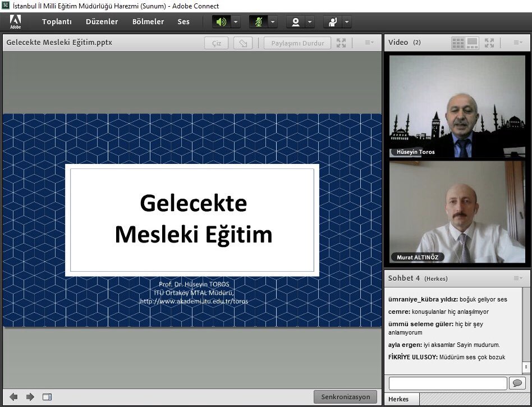532x407 pixels.
Task: Toggle the muted microphone button
Action: (259, 22)
